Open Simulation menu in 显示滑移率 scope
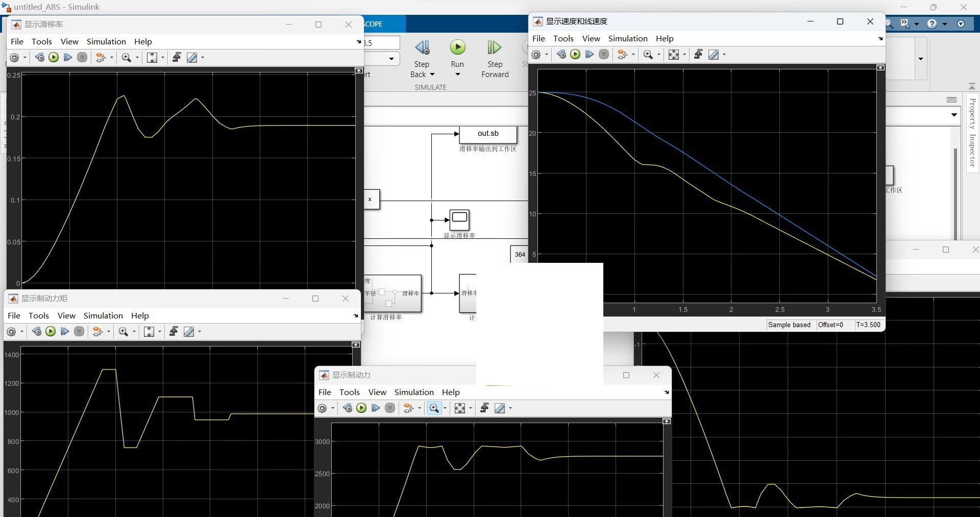The width and height of the screenshot is (980, 517). (106, 41)
